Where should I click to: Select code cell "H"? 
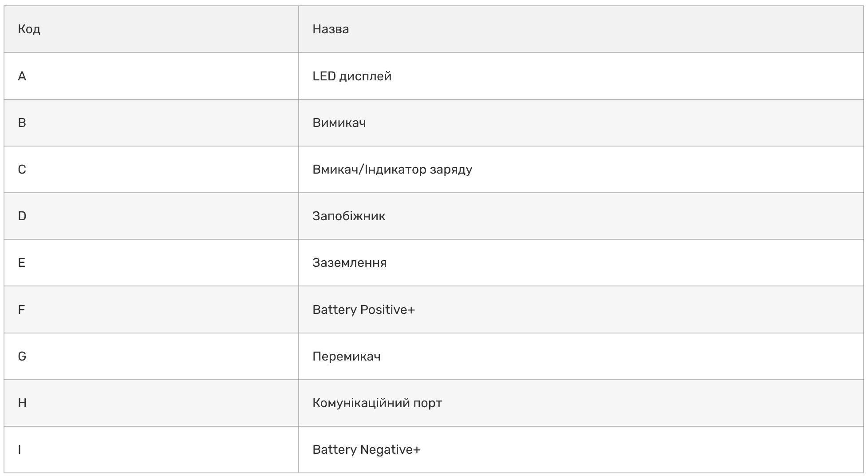(x=22, y=403)
